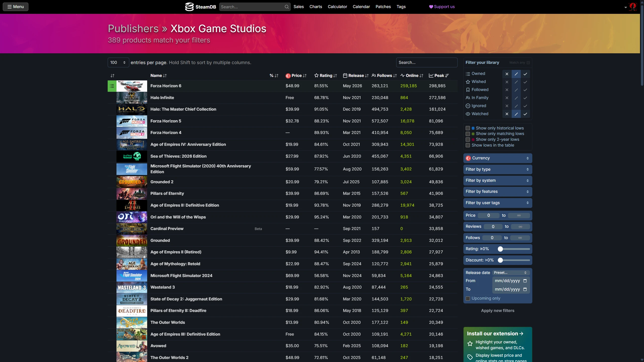Focus the table Search field
Image resolution: width=644 pixels, height=362 pixels.
(427, 63)
